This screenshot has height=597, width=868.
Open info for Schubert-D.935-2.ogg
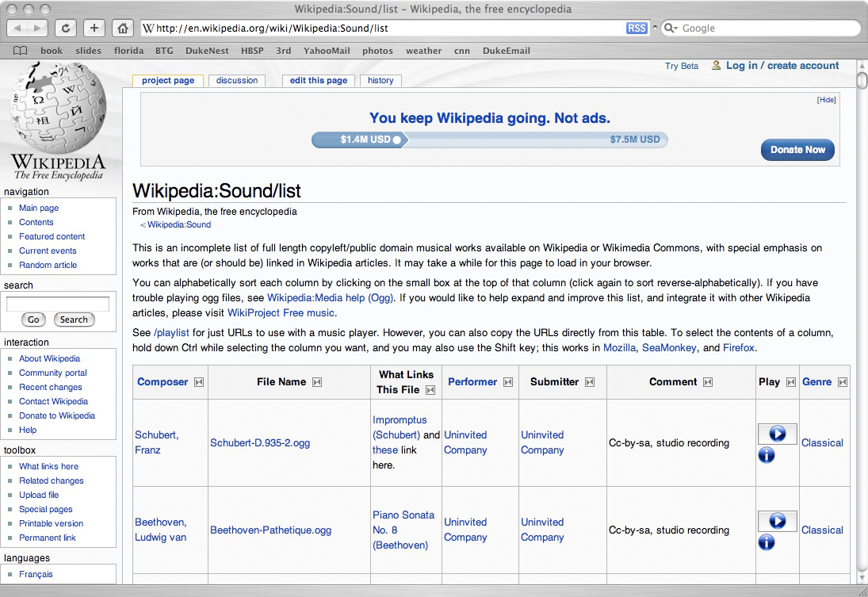[x=767, y=455]
